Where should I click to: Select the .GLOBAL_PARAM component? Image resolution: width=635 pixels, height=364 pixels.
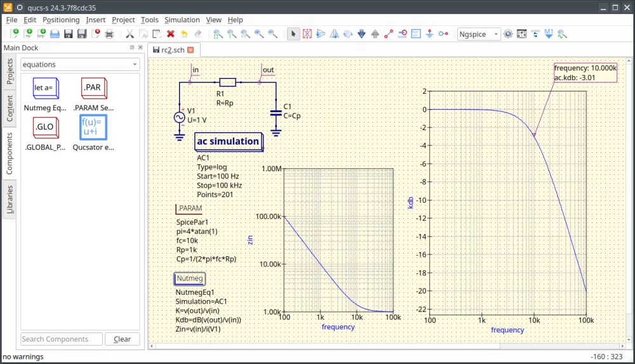click(45, 134)
